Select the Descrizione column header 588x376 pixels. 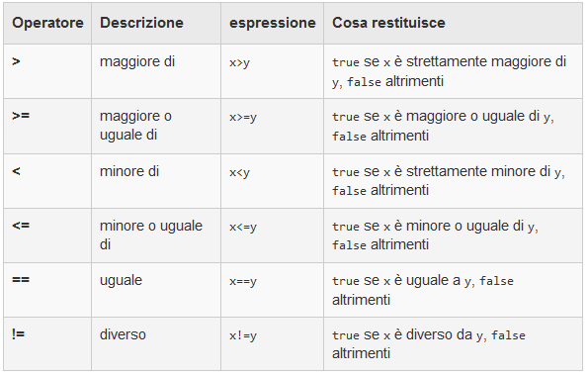156,23
